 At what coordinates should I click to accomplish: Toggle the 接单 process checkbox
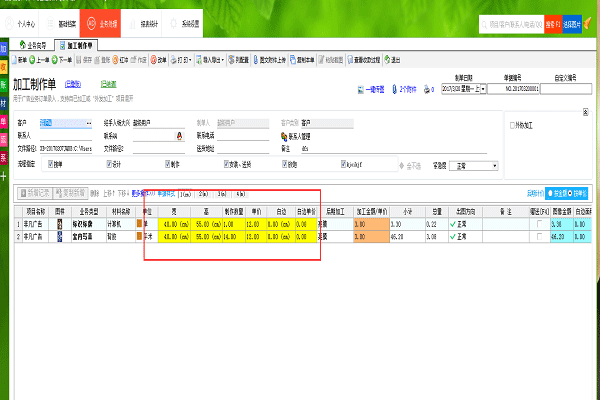coord(51,164)
